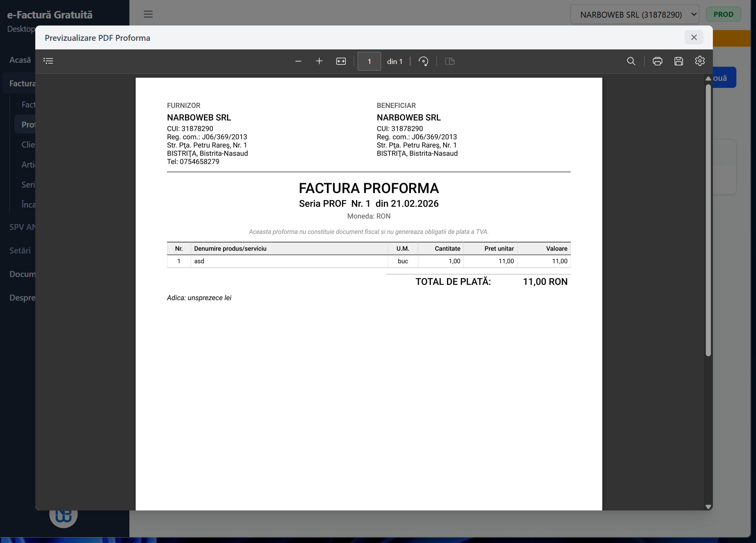This screenshot has width=756, height=543.
Task: Expand the Documente sidebar section
Action: pyautogui.click(x=22, y=274)
